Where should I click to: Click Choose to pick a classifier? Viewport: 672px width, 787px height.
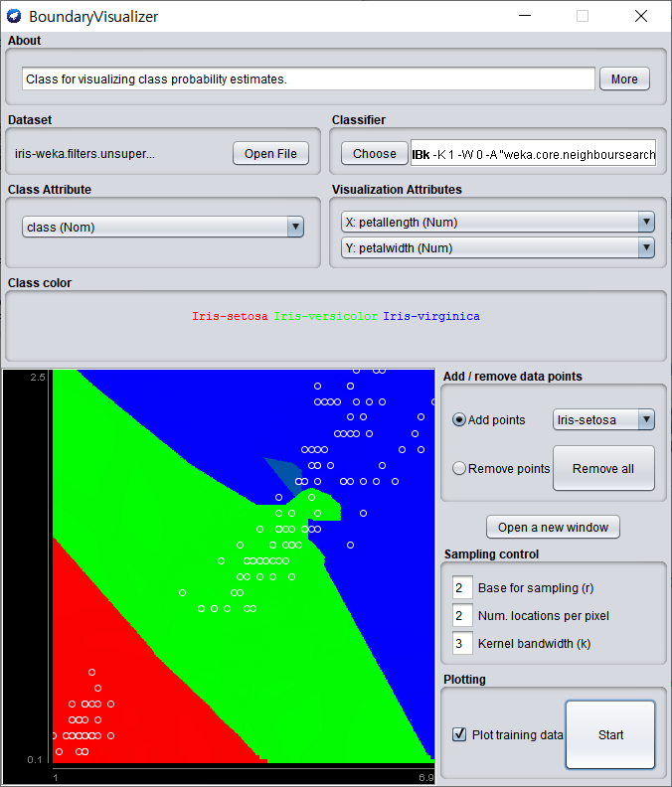tap(374, 154)
